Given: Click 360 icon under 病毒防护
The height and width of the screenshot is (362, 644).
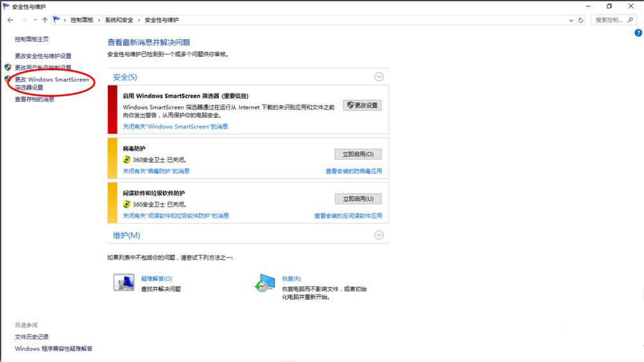Looking at the screenshot, I should point(126,160).
